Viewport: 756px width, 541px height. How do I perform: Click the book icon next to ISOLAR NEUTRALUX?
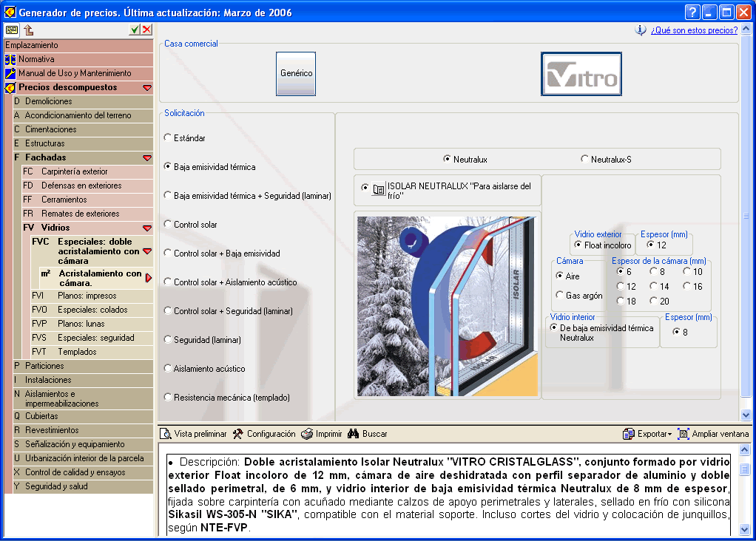(x=379, y=190)
